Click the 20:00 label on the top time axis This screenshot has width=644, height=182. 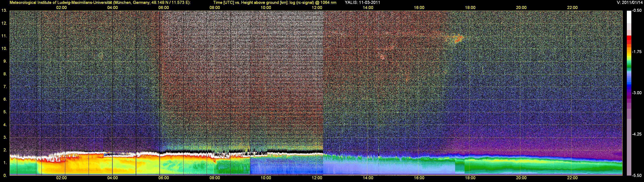pos(521,7)
